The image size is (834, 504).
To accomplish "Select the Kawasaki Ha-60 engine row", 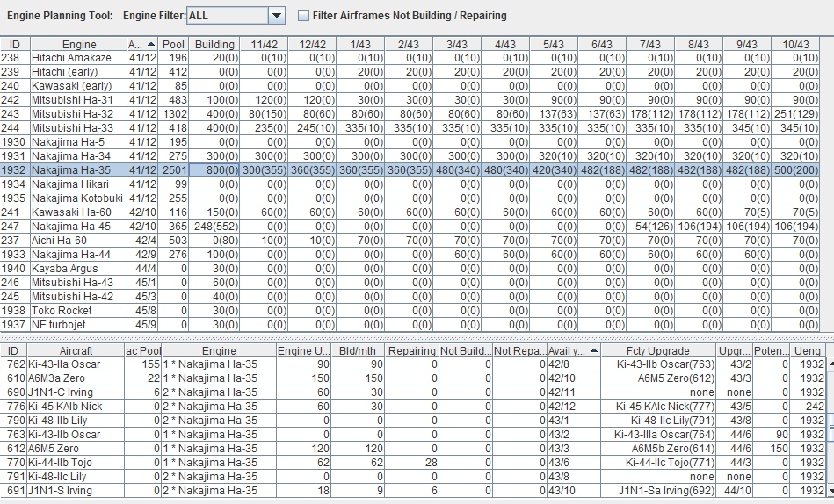I will pyautogui.click(x=410, y=212).
